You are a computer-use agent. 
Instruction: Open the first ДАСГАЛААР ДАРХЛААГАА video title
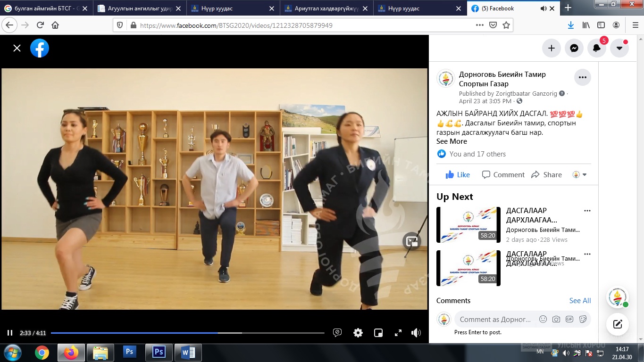pos(532,215)
